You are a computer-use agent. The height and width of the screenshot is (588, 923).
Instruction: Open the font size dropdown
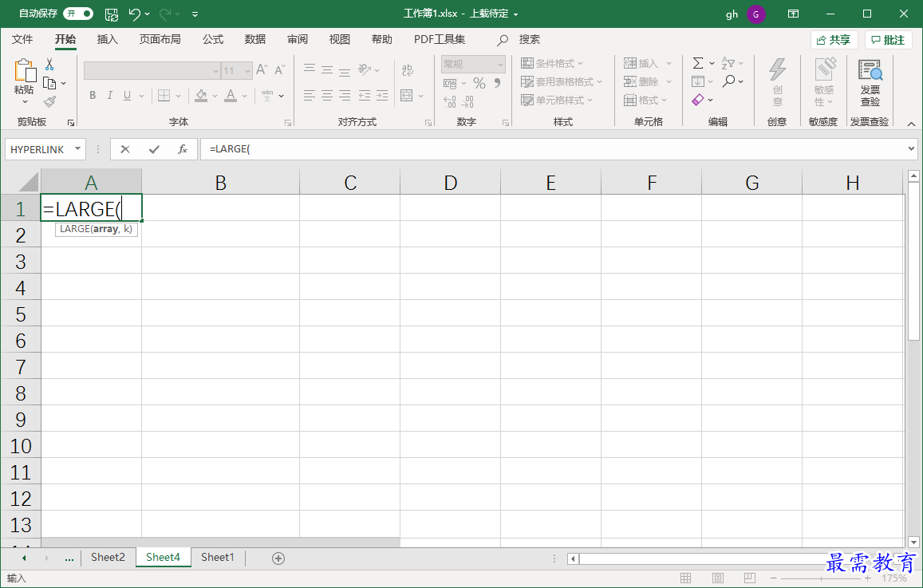point(248,71)
